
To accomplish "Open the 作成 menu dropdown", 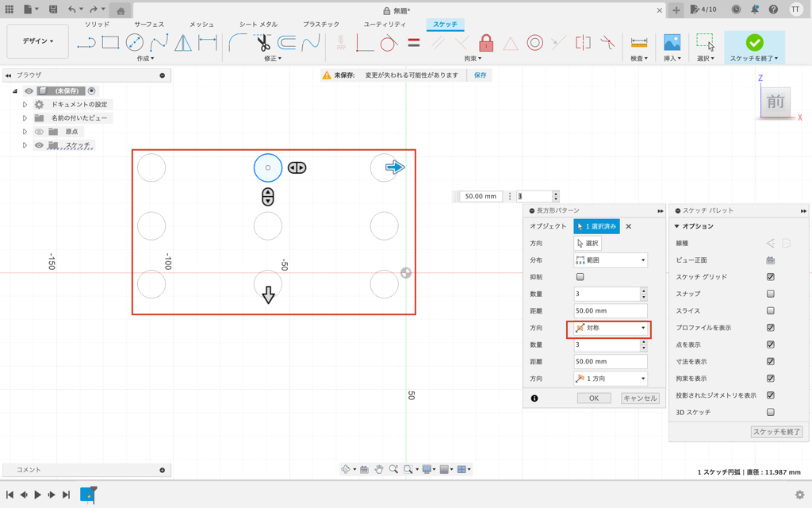I will point(146,59).
